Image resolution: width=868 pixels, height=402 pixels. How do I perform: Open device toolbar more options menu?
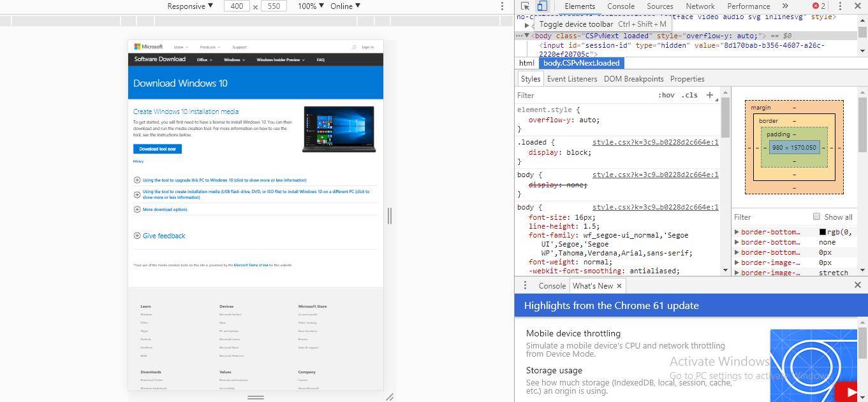pos(503,6)
